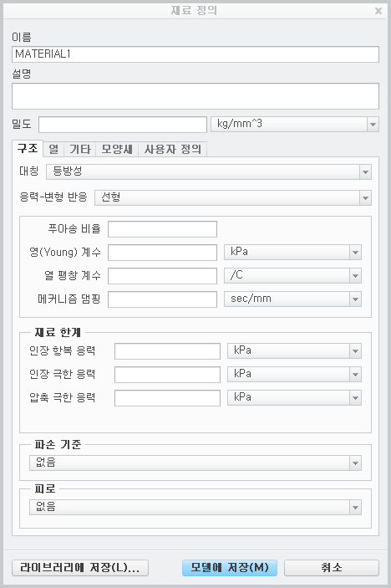391x588 pixels.
Task: Expand the 대칭 등방성 dropdown
Action: coord(209,171)
